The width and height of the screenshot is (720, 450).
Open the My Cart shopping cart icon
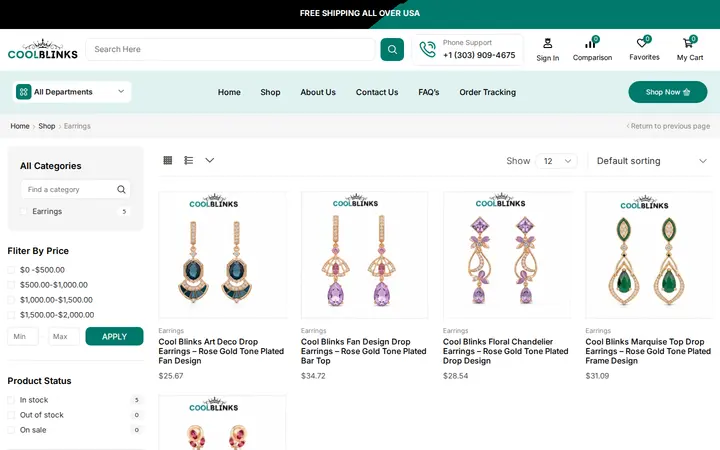[688, 43]
